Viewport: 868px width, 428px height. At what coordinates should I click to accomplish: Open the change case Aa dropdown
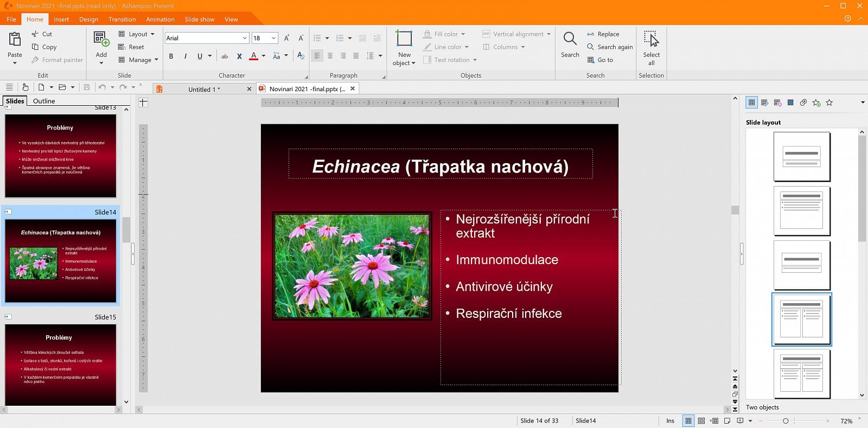coord(280,56)
